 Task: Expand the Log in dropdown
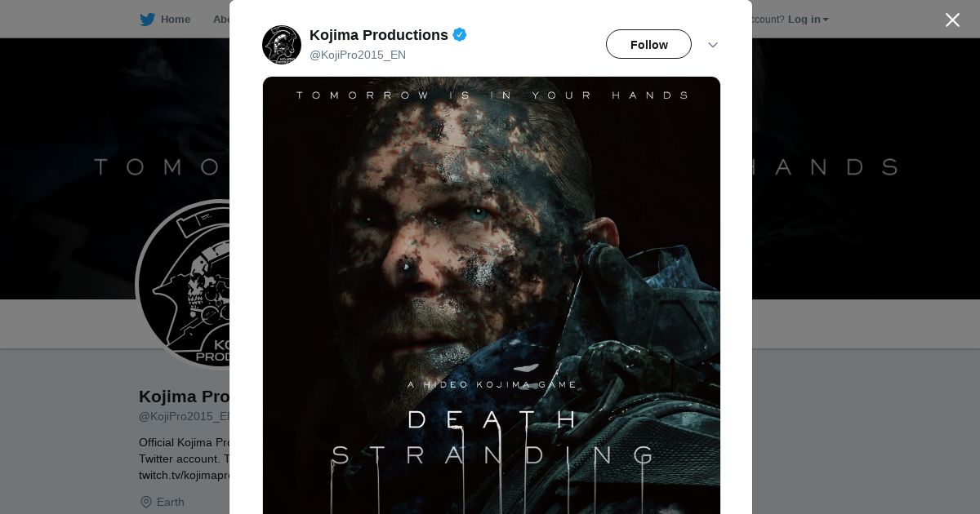coord(808,20)
